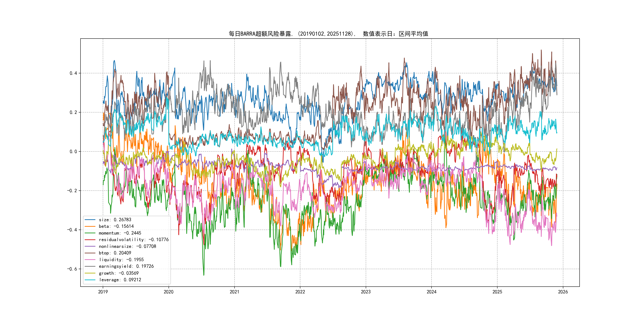This screenshot has width=644, height=322.
Task: Click the chart title with BARRA text
Action: (329, 34)
